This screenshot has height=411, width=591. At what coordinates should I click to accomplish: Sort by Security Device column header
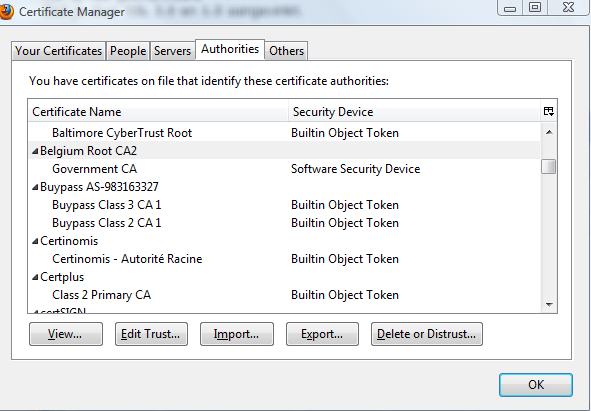point(414,112)
